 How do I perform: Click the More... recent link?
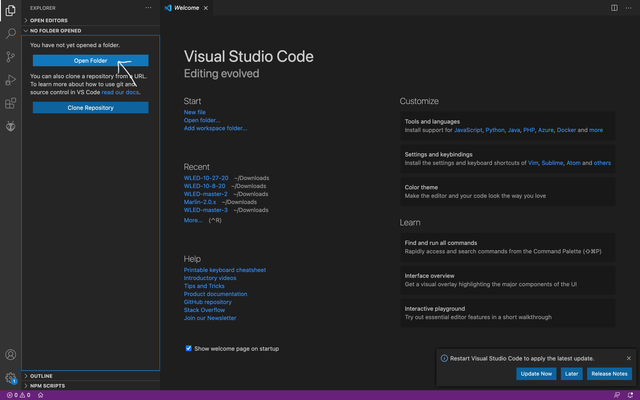[x=193, y=220]
